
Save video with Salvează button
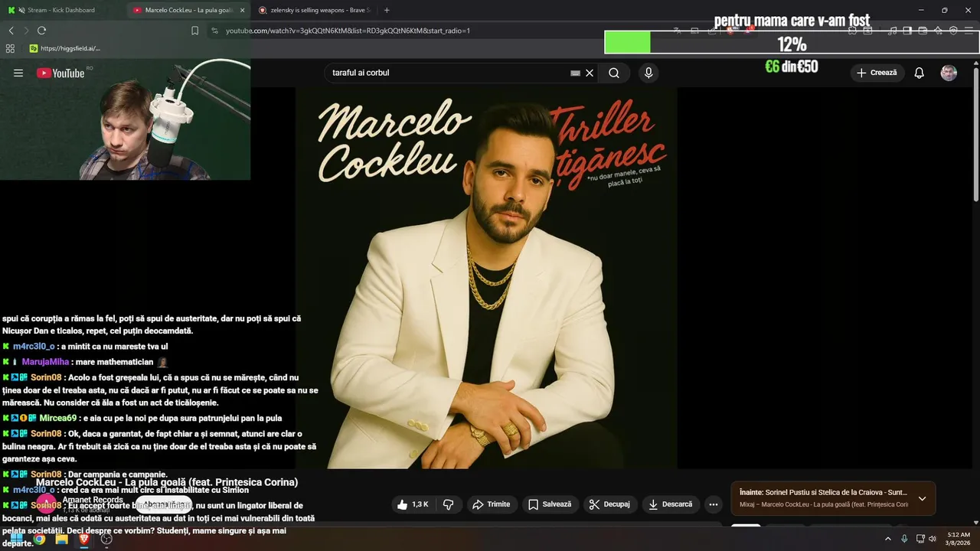(x=550, y=504)
